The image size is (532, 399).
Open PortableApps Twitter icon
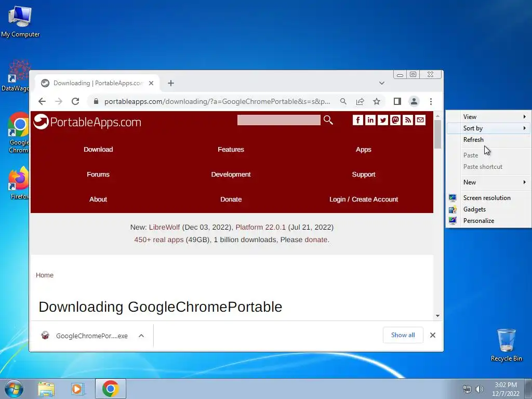pyautogui.click(x=383, y=120)
